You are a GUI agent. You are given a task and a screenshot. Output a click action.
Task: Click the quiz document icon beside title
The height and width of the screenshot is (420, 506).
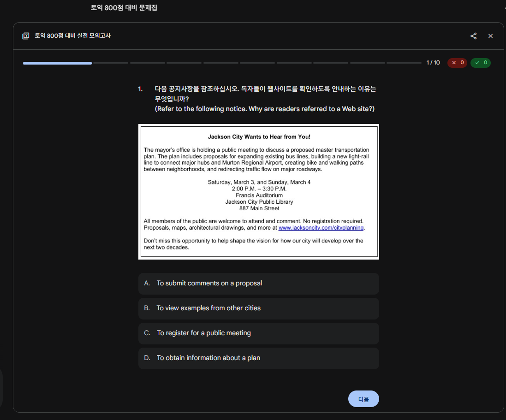point(26,36)
